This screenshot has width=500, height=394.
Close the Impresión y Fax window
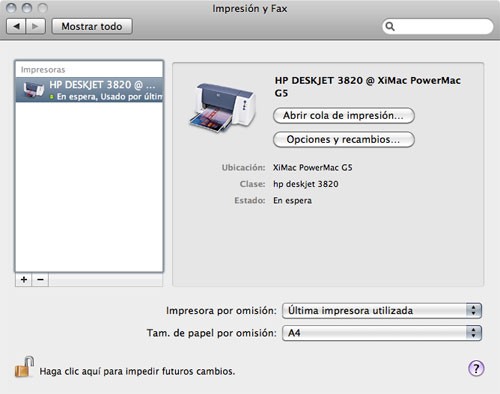pos(11,8)
